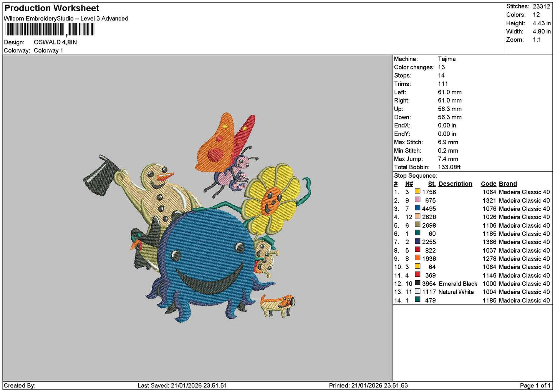555x392 pixels.
Task: Click thread code '1366' in stop row 7
Action: pyautogui.click(x=489, y=242)
